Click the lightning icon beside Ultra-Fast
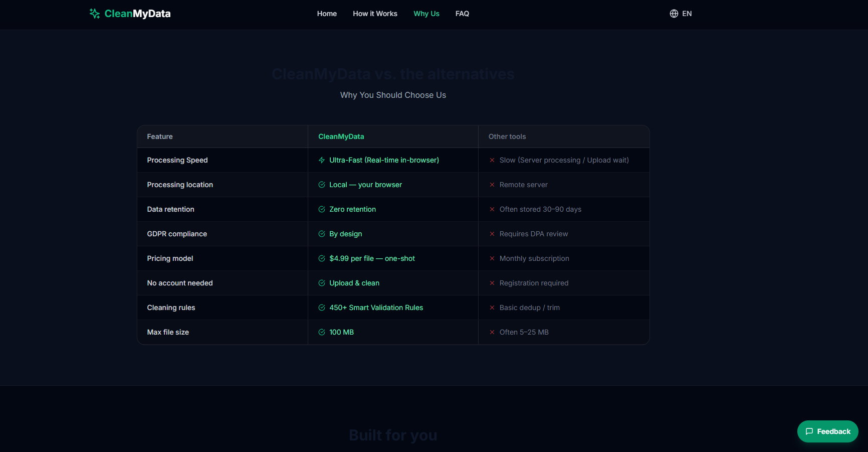Image resolution: width=868 pixels, height=452 pixels. [321, 160]
